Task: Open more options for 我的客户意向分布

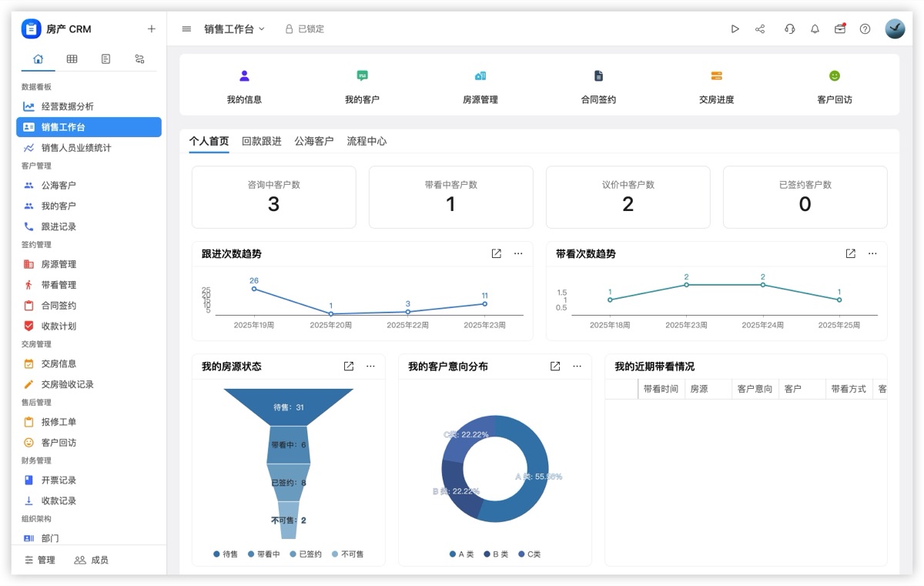Action: 577,367
